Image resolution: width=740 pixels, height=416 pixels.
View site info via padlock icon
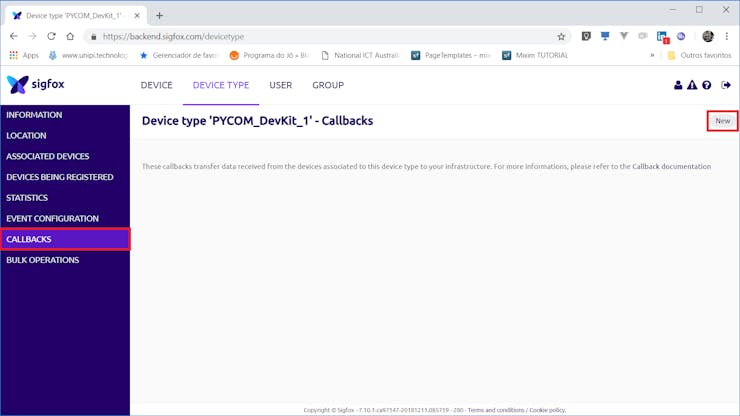(93, 36)
